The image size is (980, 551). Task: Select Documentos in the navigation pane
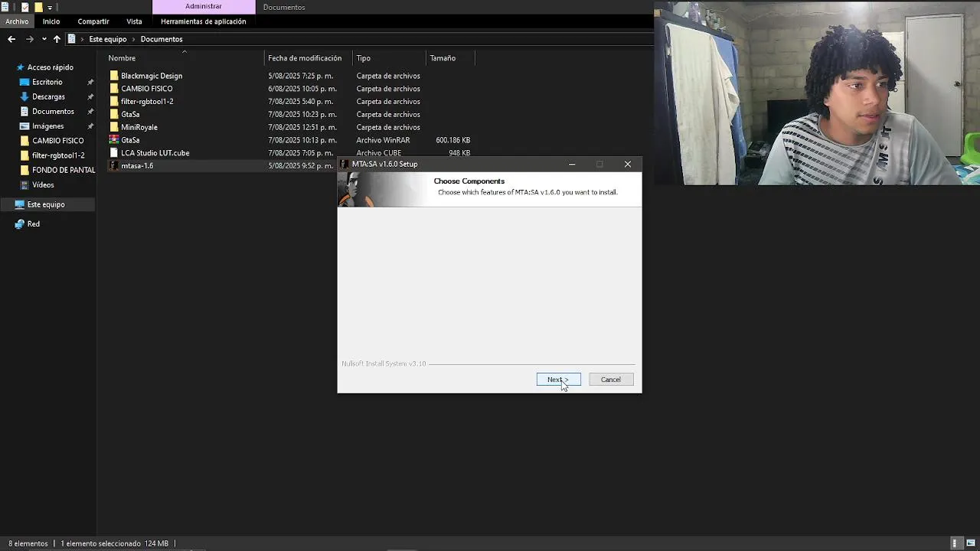pos(53,111)
